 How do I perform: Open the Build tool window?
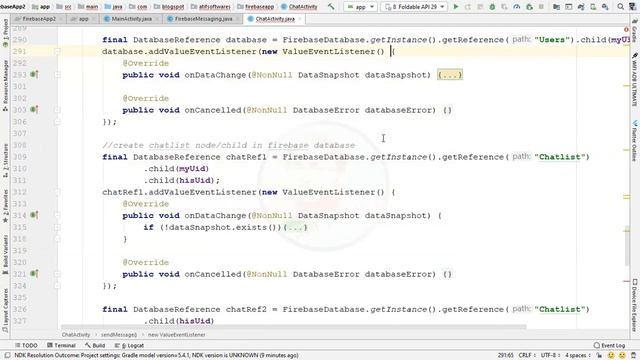coord(95,345)
